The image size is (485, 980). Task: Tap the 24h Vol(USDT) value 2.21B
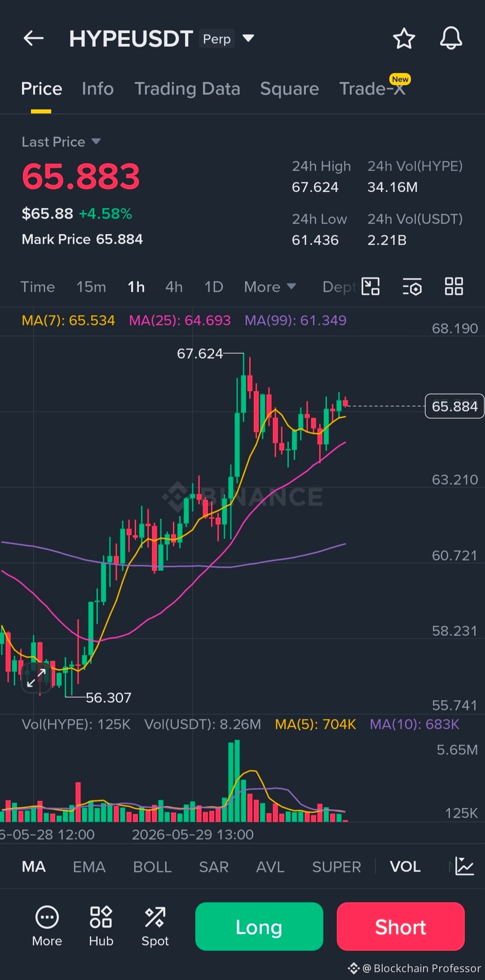387,240
